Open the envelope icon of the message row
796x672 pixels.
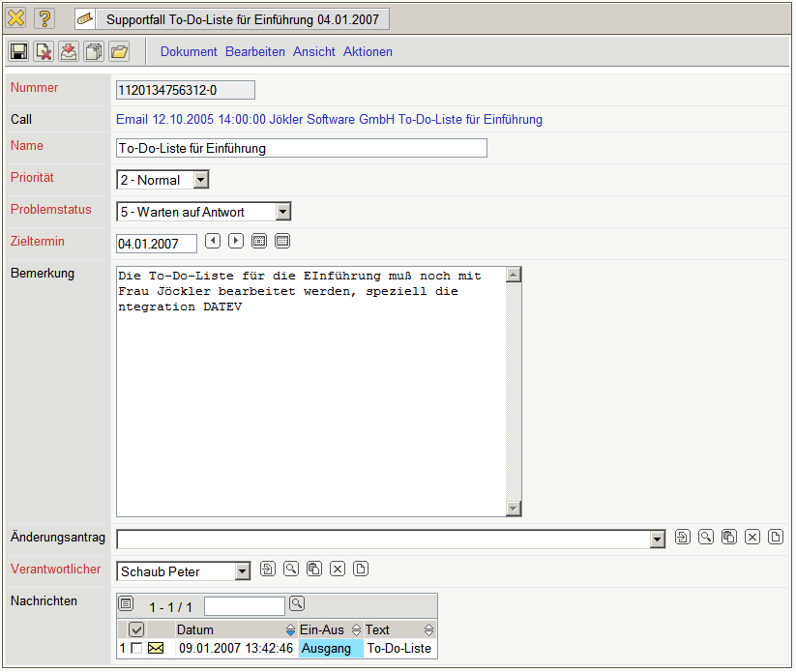point(156,648)
